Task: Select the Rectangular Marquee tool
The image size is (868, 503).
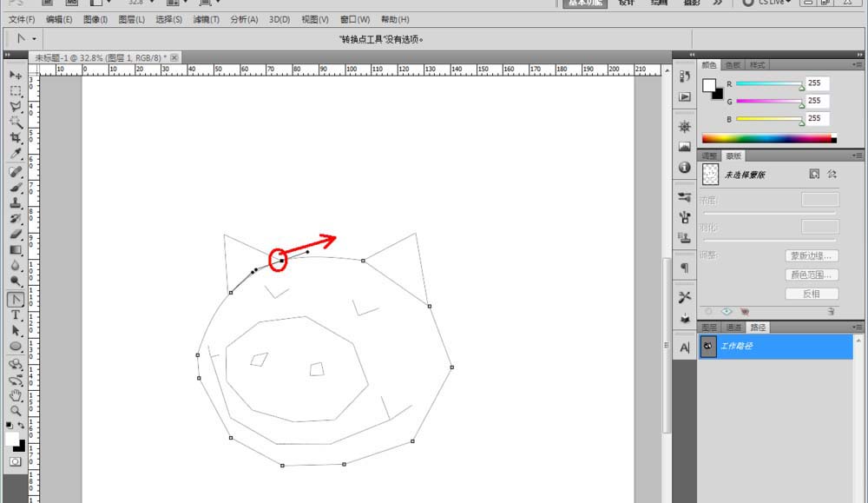Action: point(16,91)
